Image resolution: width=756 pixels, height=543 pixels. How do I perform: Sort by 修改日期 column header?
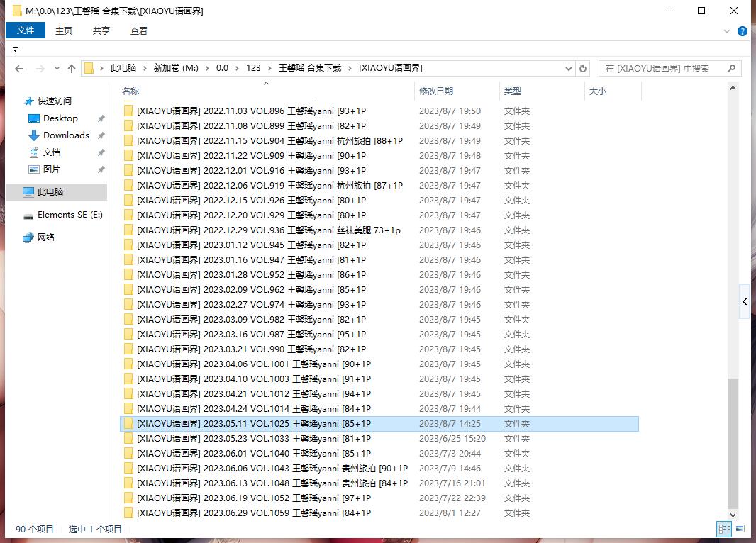436,91
